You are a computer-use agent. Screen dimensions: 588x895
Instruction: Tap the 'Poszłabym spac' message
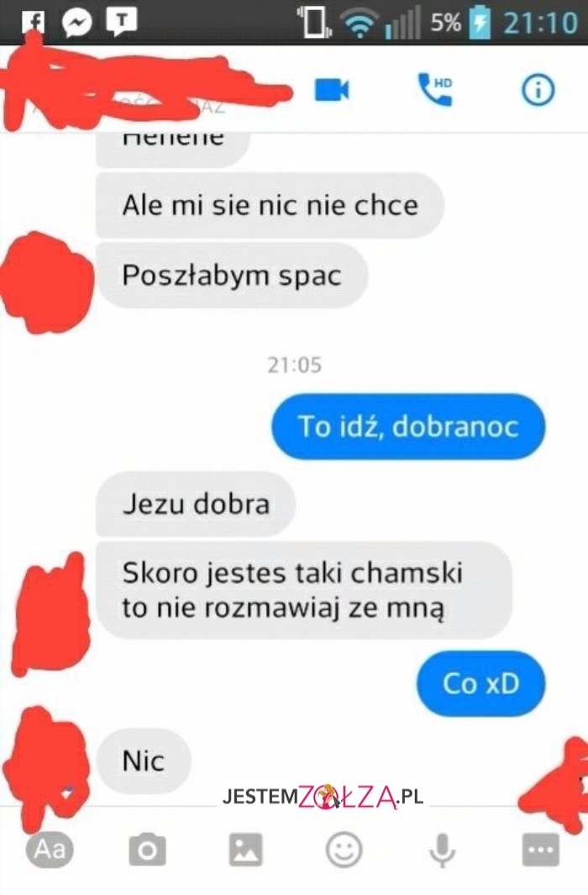tap(232, 275)
